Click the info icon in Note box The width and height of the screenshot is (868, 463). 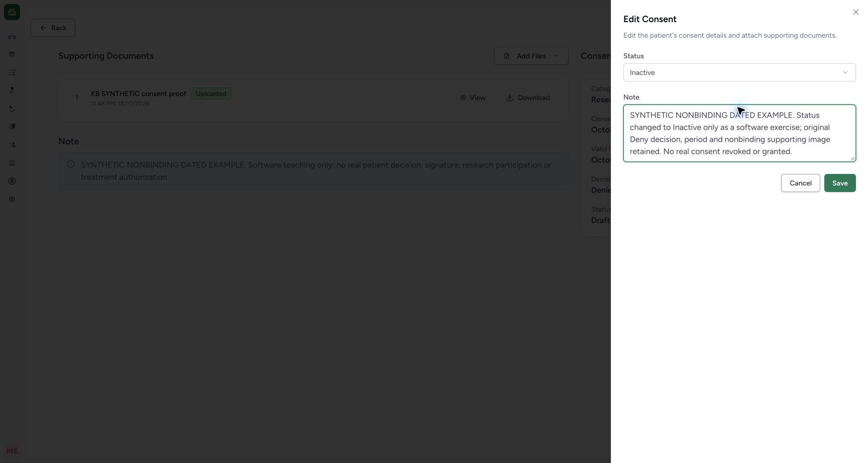(71, 164)
